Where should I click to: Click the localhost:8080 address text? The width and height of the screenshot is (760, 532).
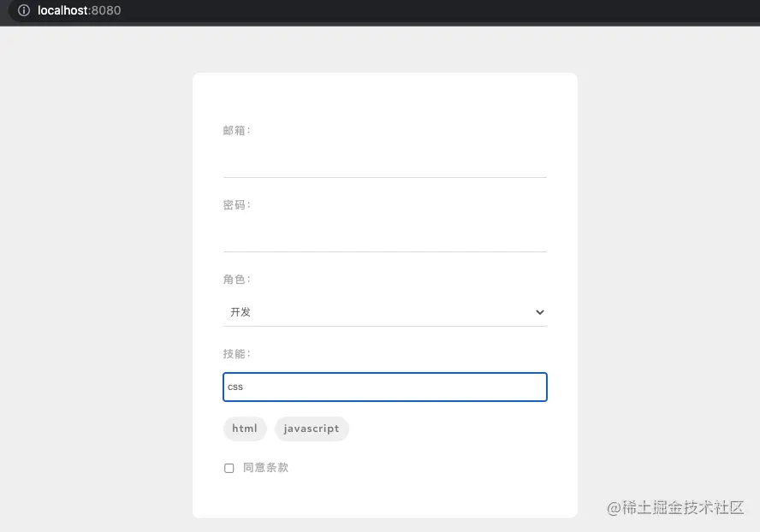79,10
